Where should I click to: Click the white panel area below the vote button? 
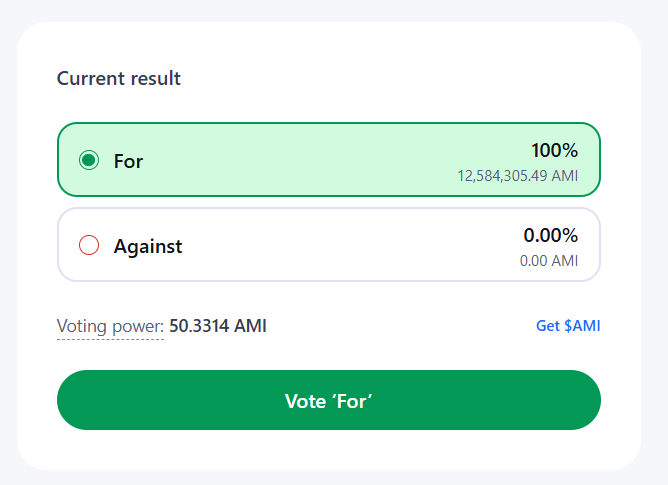tap(330, 450)
